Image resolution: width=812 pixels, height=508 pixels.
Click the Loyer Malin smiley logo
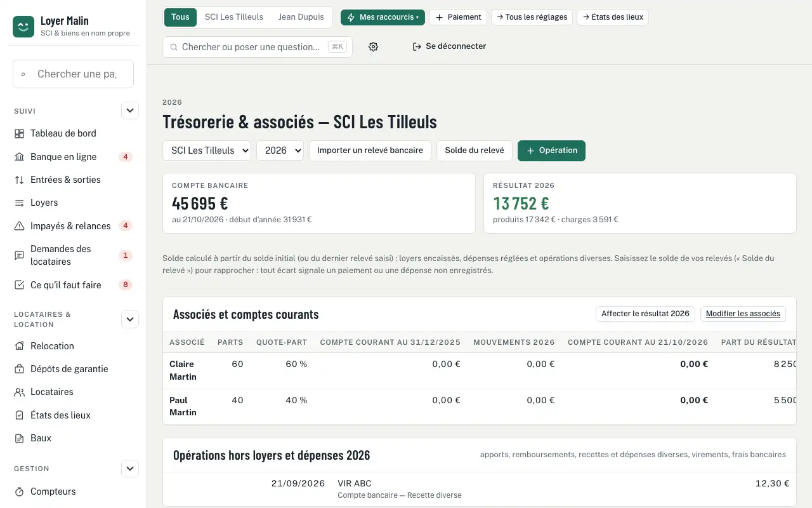23,27
